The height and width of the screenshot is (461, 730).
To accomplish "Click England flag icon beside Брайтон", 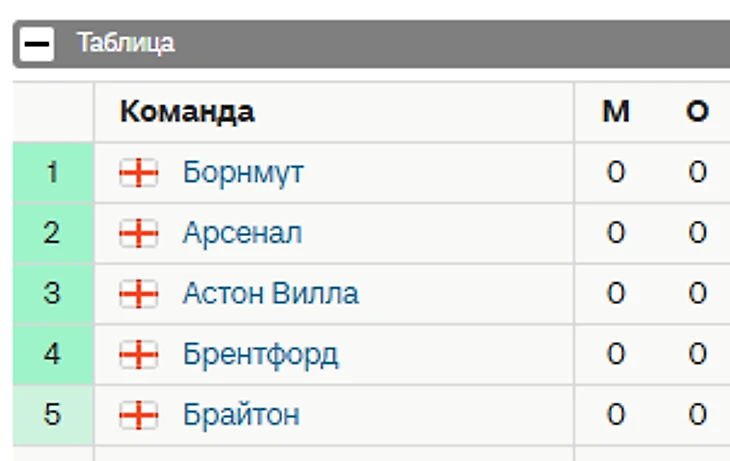I will [x=139, y=415].
